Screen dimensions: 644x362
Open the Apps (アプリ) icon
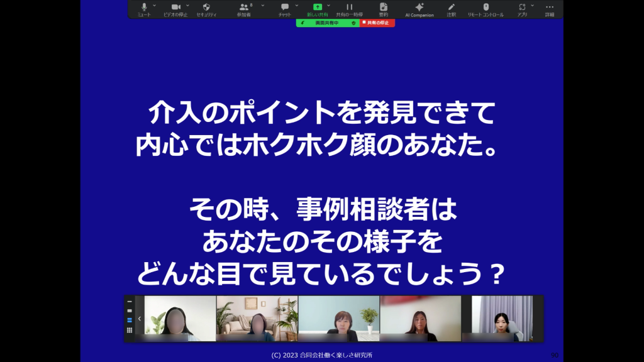tap(522, 8)
